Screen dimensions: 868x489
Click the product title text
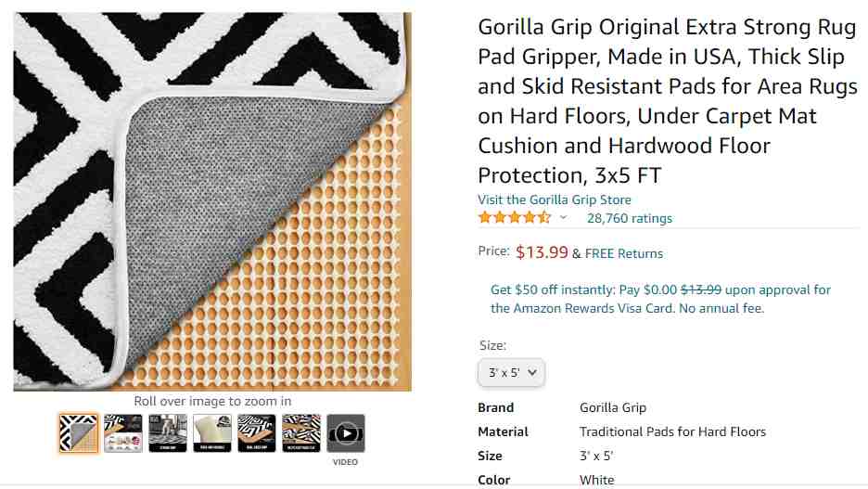[668, 101]
